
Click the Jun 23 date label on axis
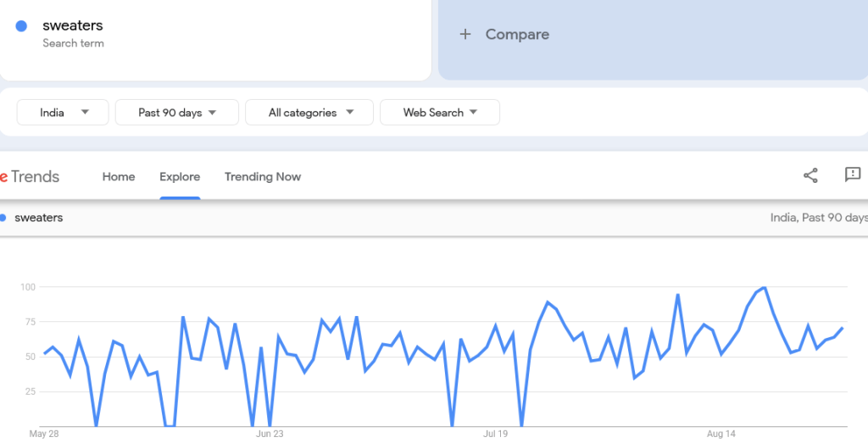point(270,434)
